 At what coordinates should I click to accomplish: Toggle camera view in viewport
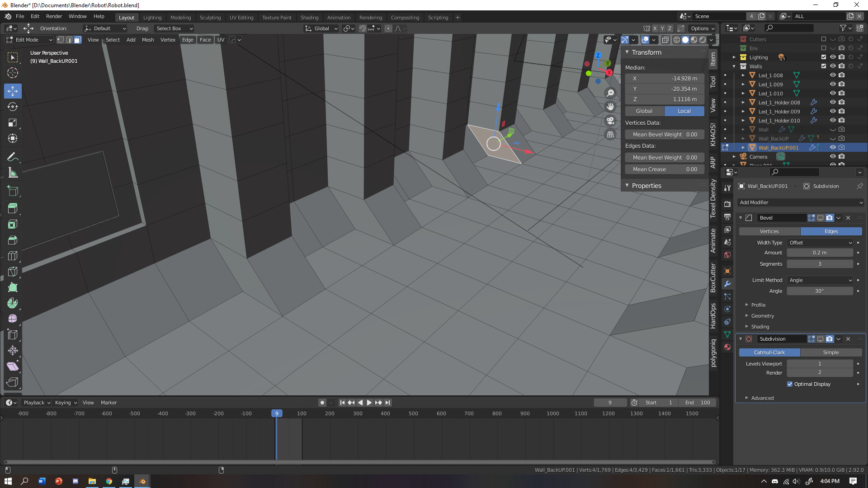tap(610, 121)
